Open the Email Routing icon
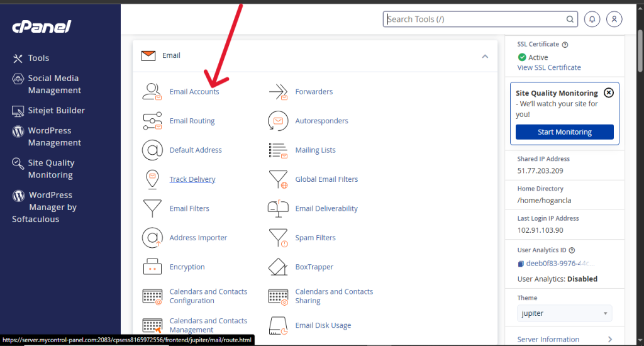This screenshot has width=644, height=346. pos(152,121)
